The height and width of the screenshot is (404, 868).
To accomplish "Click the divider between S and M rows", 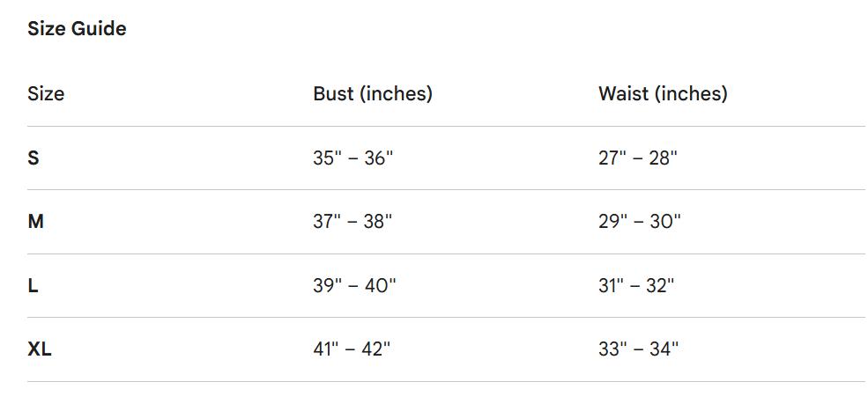I will point(446,189).
